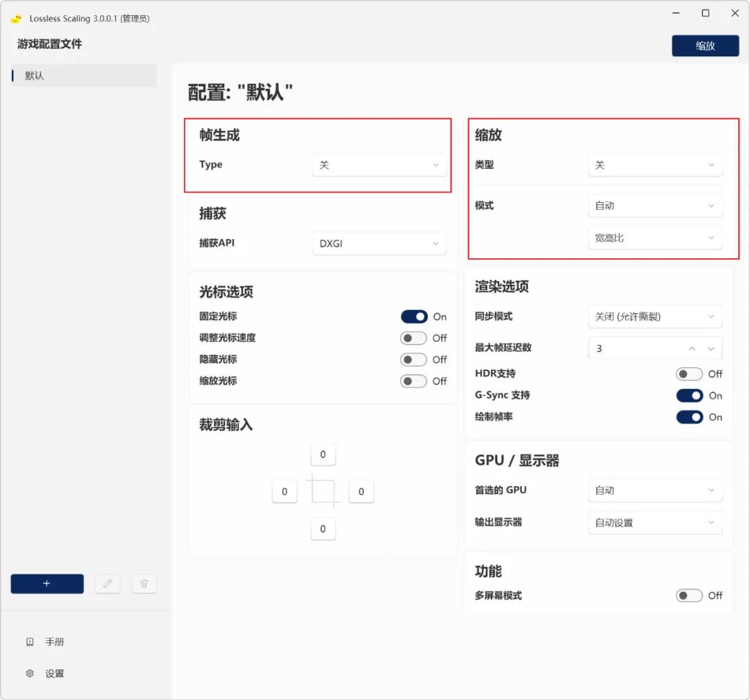The height and width of the screenshot is (700, 750).
Task: Increase 最大帧延迟数 with the up arrow
Action: point(692,348)
